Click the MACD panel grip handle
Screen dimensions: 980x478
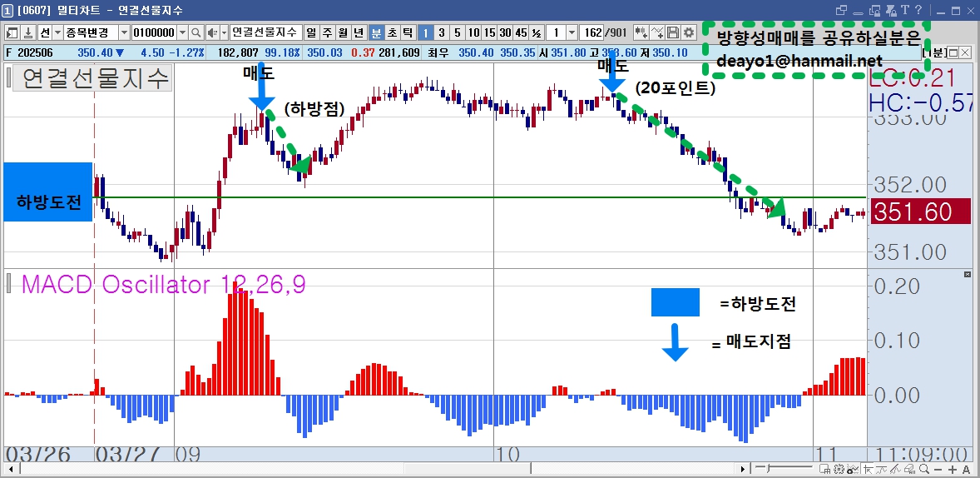click(x=8, y=284)
